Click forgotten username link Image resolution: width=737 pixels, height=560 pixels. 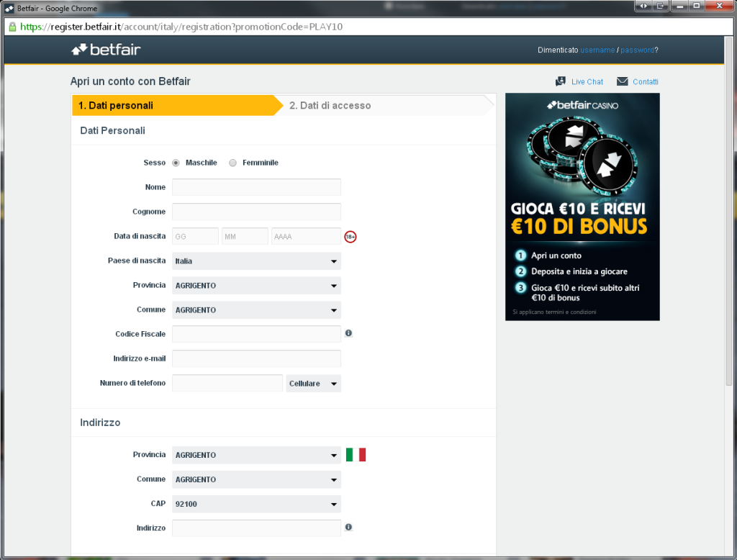click(x=597, y=50)
